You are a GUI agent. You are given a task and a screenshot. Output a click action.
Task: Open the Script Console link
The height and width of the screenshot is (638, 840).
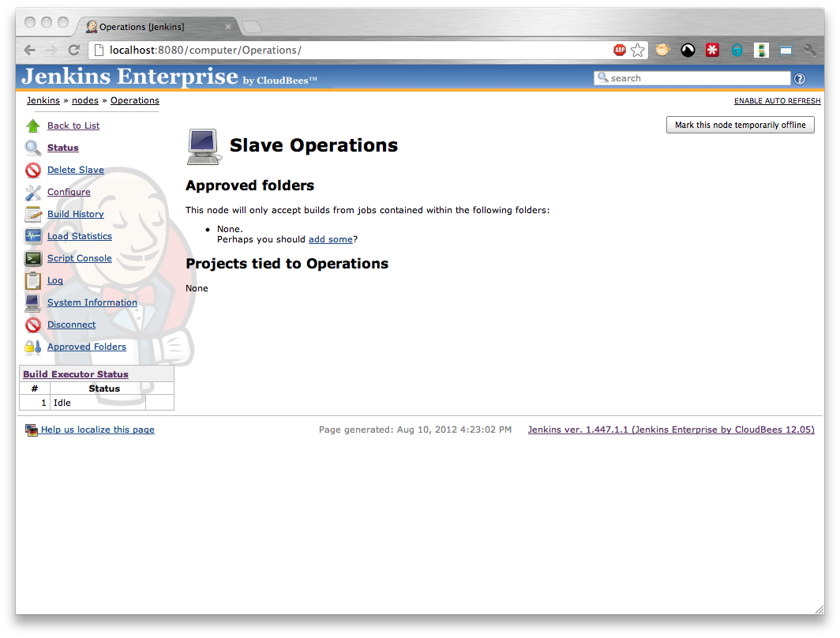(x=79, y=258)
